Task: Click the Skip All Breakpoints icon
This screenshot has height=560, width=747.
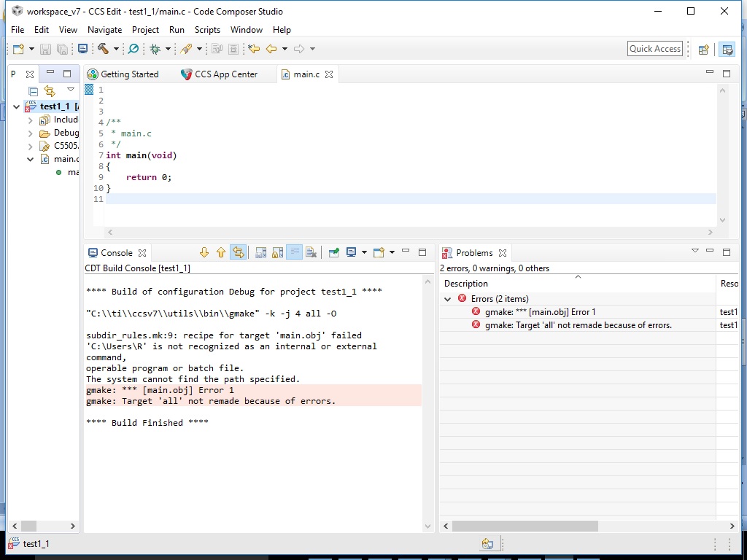Action: pos(133,49)
